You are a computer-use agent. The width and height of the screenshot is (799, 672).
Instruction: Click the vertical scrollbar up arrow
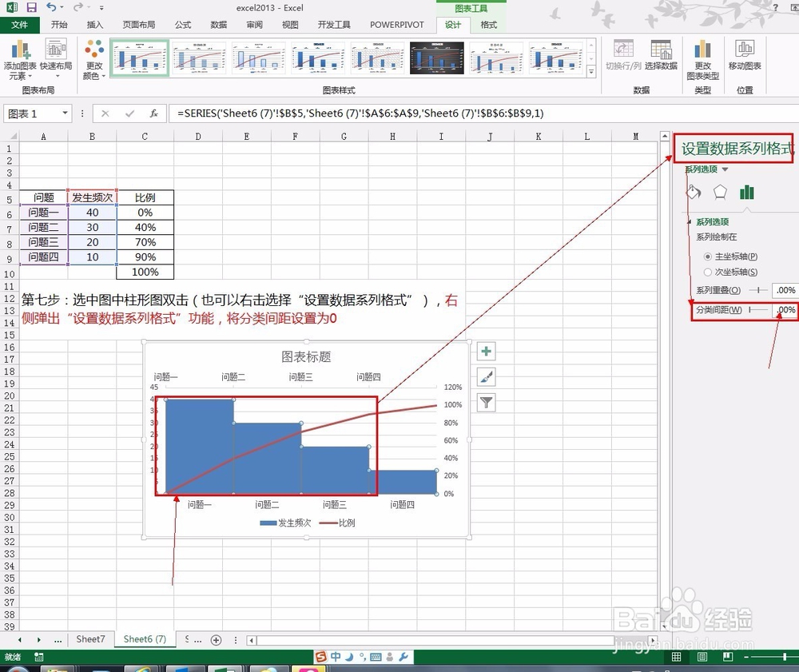coord(665,136)
